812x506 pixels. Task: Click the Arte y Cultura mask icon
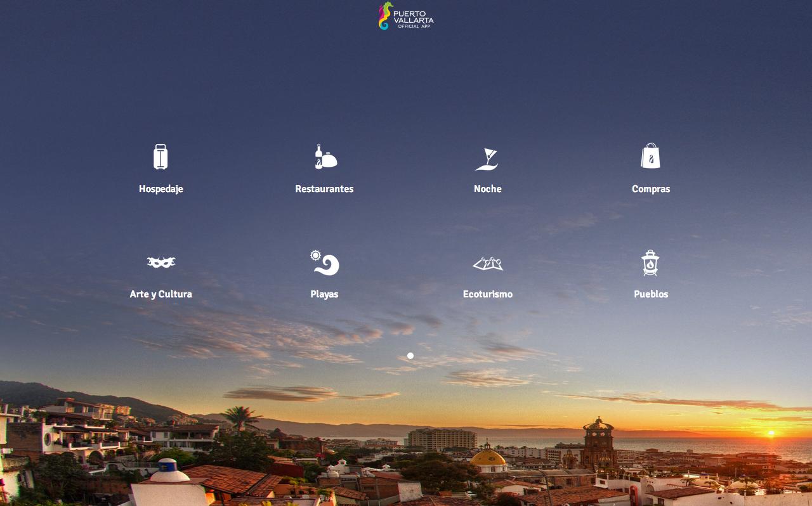click(160, 263)
